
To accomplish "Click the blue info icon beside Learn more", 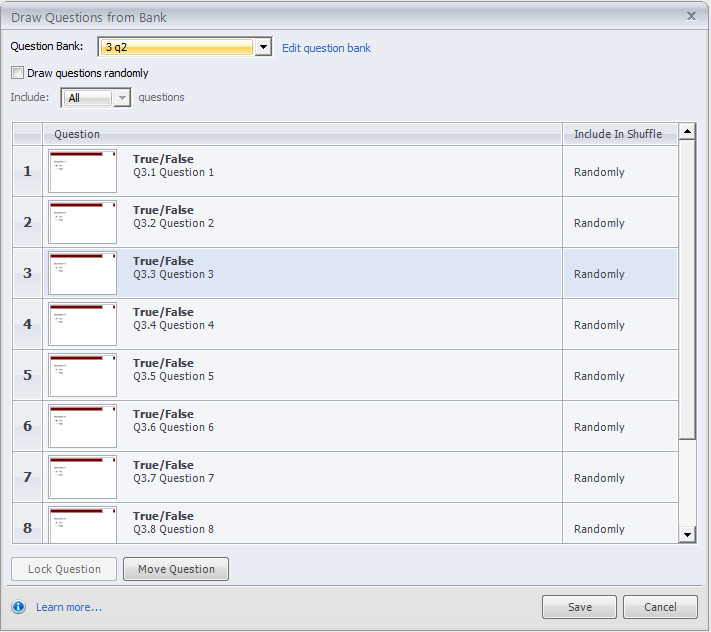I will click(18, 607).
